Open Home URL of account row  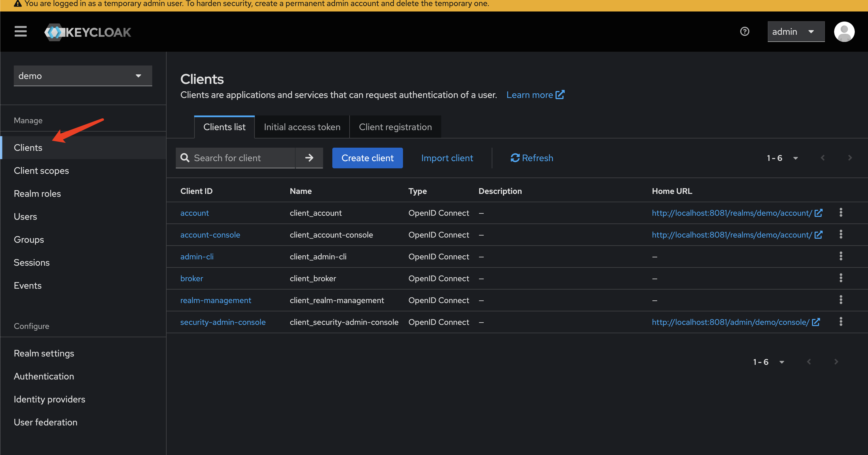pyautogui.click(x=737, y=213)
